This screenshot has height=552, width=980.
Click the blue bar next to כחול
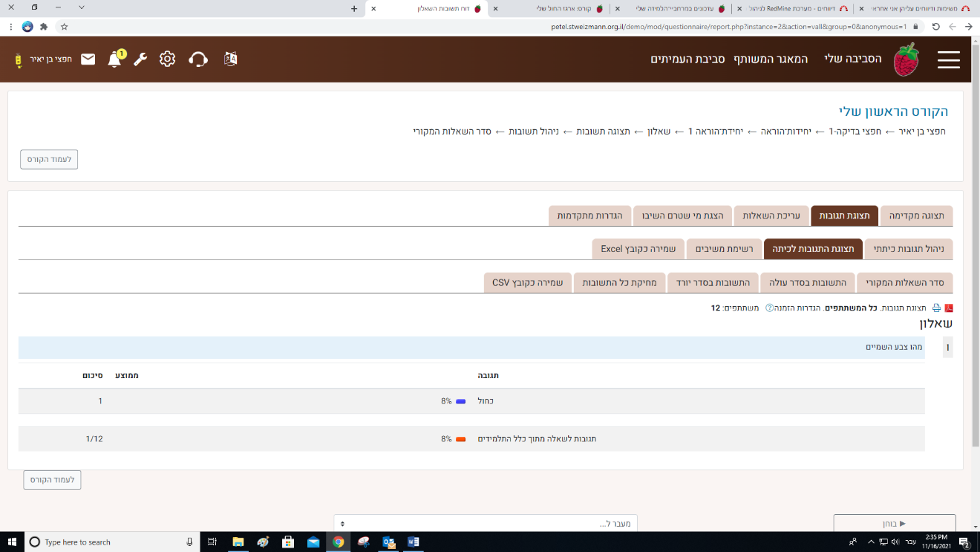pyautogui.click(x=460, y=401)
